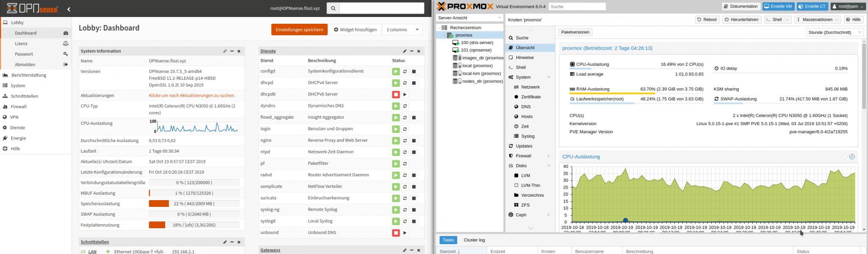868x254 pixels.
Task: Start the unbound service with the play icon
Action: pyautogui.click(x=405, y=233)
